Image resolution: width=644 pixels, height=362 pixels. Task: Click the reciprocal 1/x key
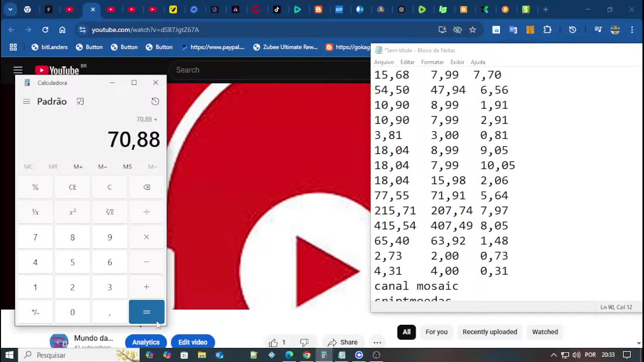coord(35,212)
